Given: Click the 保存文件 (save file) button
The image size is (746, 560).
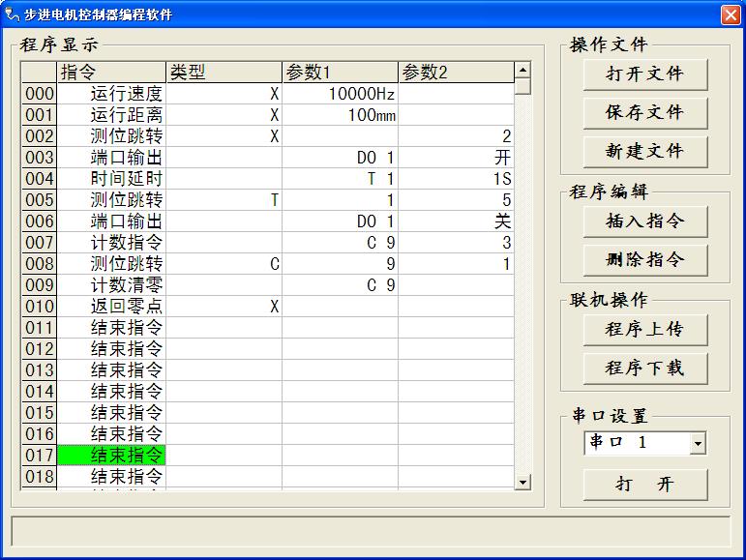Looking at the screenshot, I should coord(645,113).
